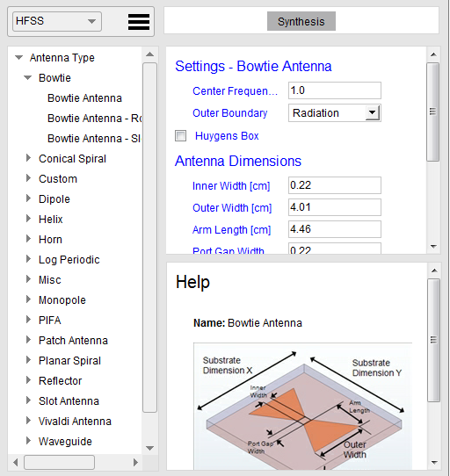Click the Center Frequency input field
The image size is (450, 476).
pos(335,90)
